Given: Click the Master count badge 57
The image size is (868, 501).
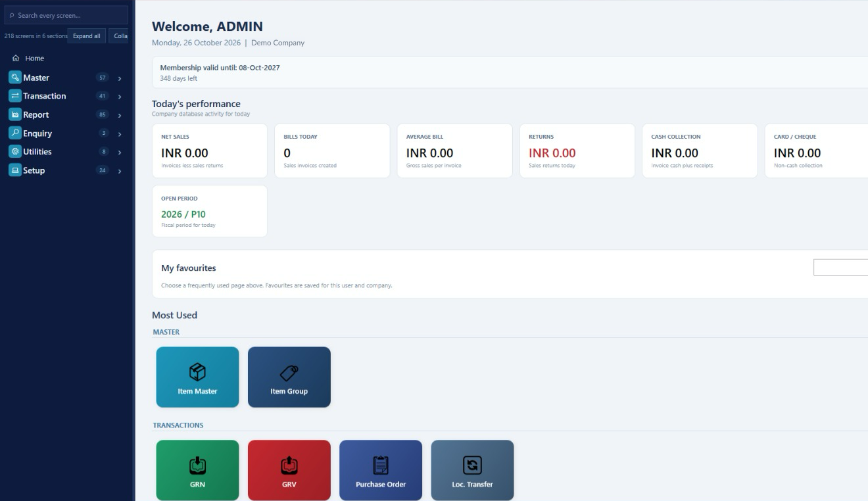Looking at the screenshot, I should coord(102,78).
